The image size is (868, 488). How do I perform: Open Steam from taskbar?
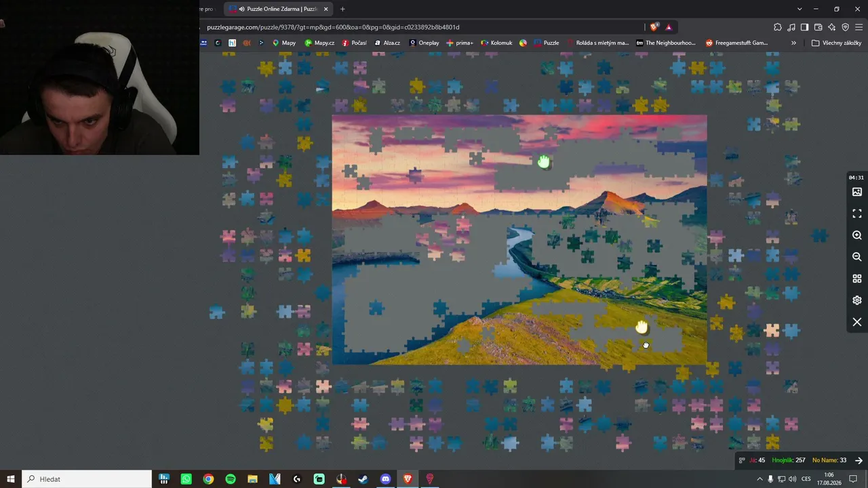tap(363, 479)
